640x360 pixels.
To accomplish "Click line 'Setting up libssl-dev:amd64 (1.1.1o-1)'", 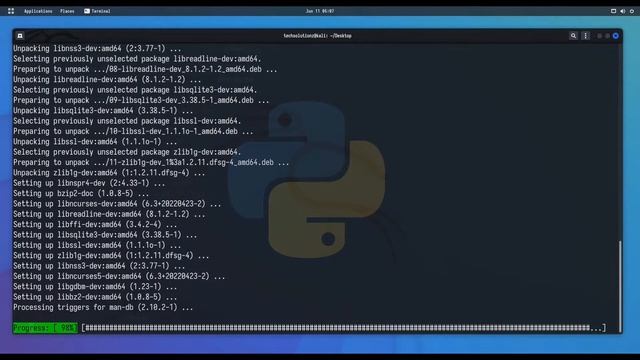I will click(97, 245).
